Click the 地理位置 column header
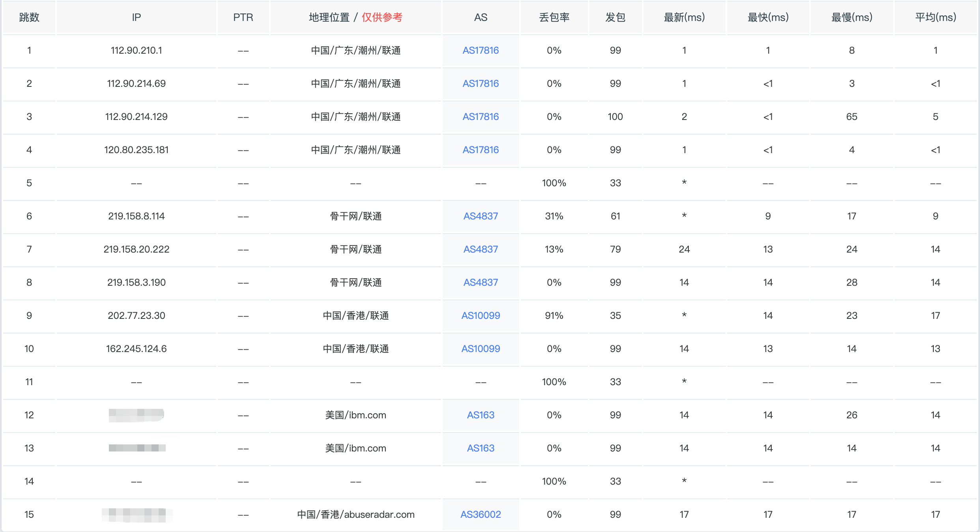The height and width of the screenshot is (532, 980). tap(329, 17)
